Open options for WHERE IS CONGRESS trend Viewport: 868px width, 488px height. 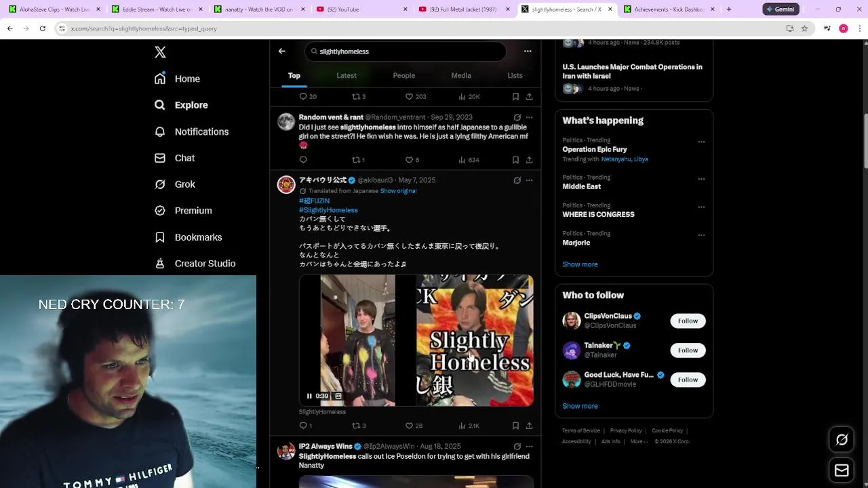coord(701,207)
